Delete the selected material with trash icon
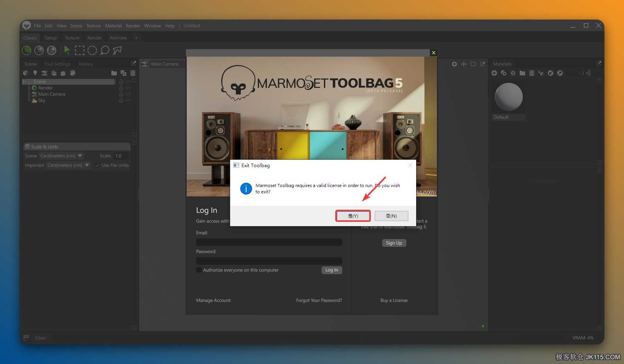624x364 pixels. pos(532,73)
